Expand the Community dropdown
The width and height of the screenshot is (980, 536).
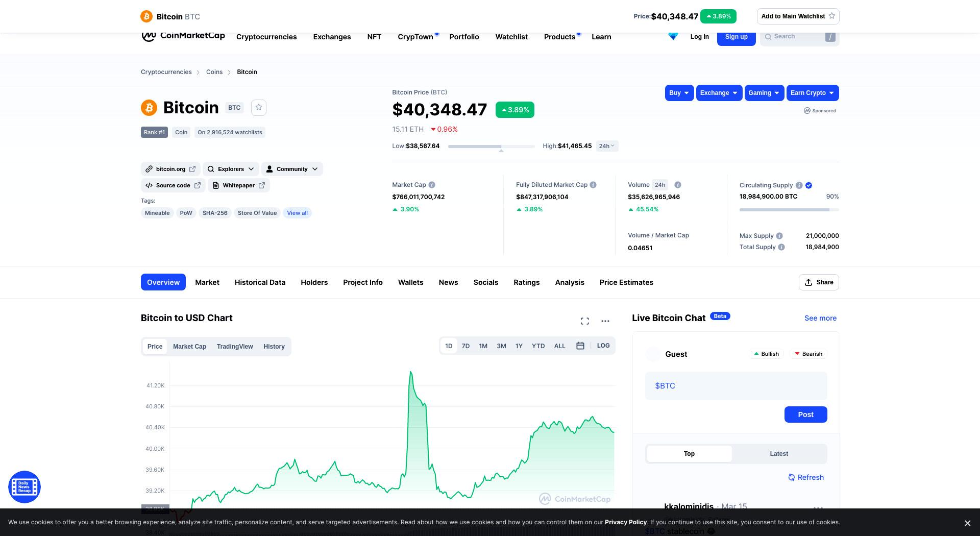292,169
